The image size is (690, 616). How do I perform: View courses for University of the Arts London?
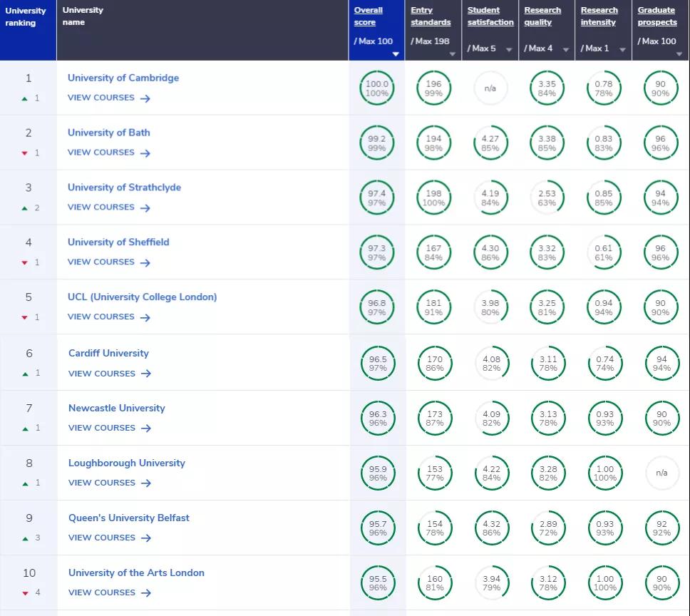[101, 592]
